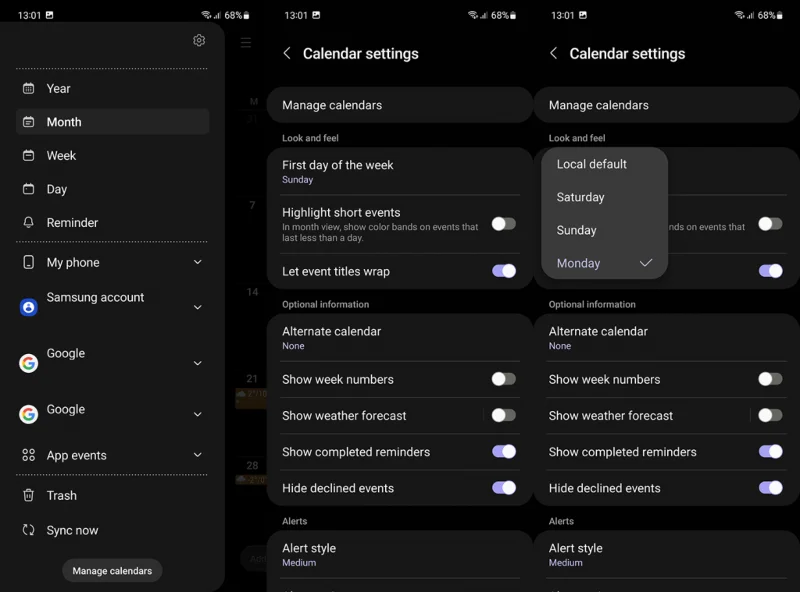Toggle Show week numbers in right screen
The width and height of the screenshot is (800, 592).
770,379
